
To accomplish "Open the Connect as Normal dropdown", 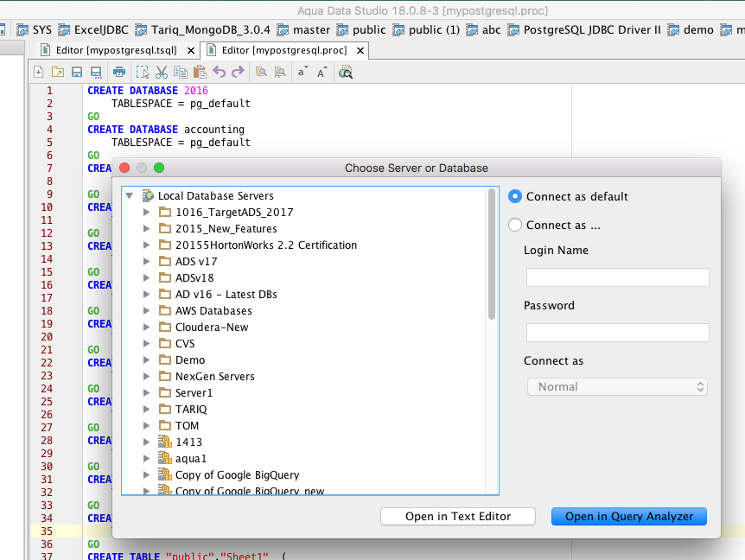I will (617, 386).
